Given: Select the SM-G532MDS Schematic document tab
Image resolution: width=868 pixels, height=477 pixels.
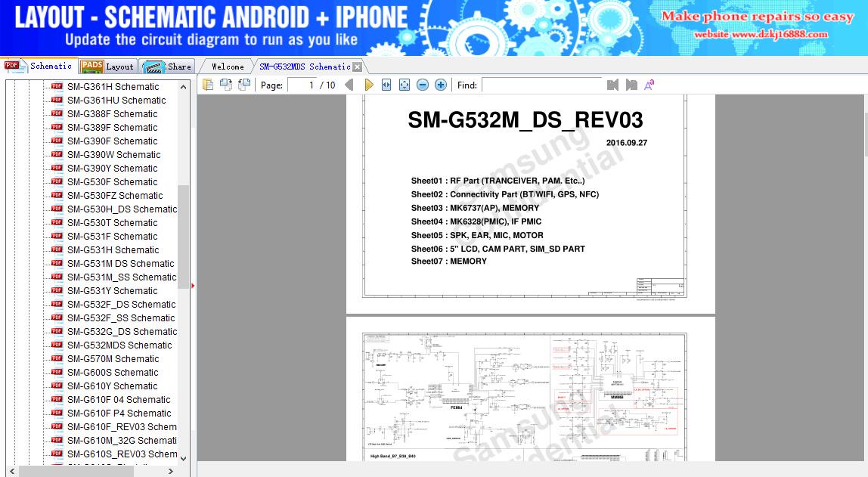Looking at the screenshot, I should pos(305,67).
